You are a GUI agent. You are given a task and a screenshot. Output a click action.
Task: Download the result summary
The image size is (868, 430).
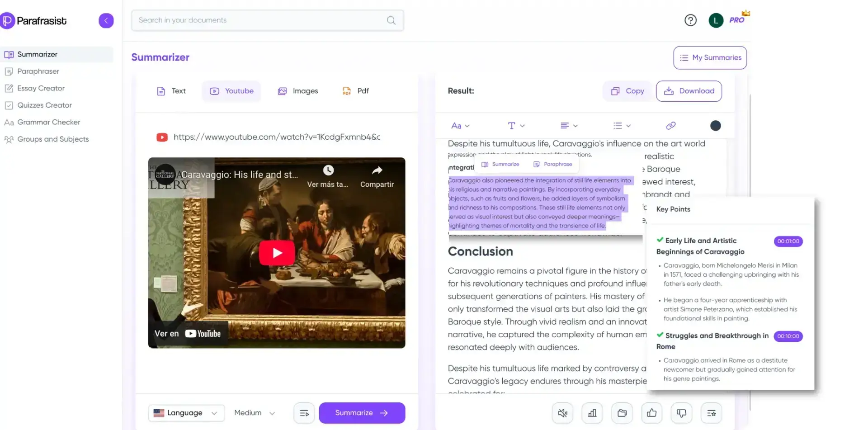(689, 91)
